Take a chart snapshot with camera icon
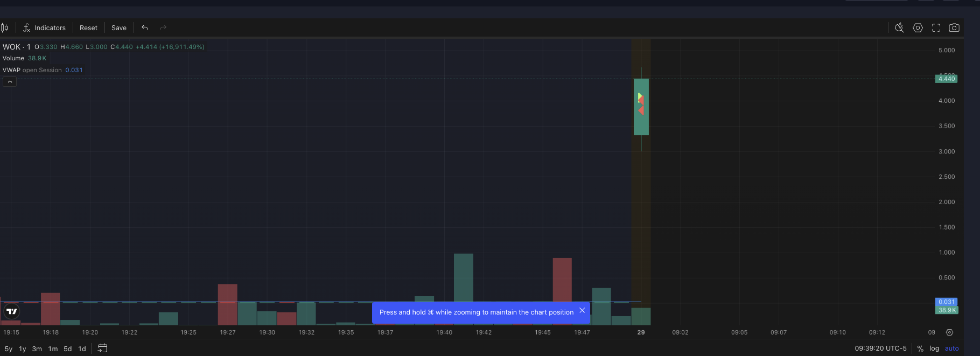980x356 pixels. click(x=954, y=28)
